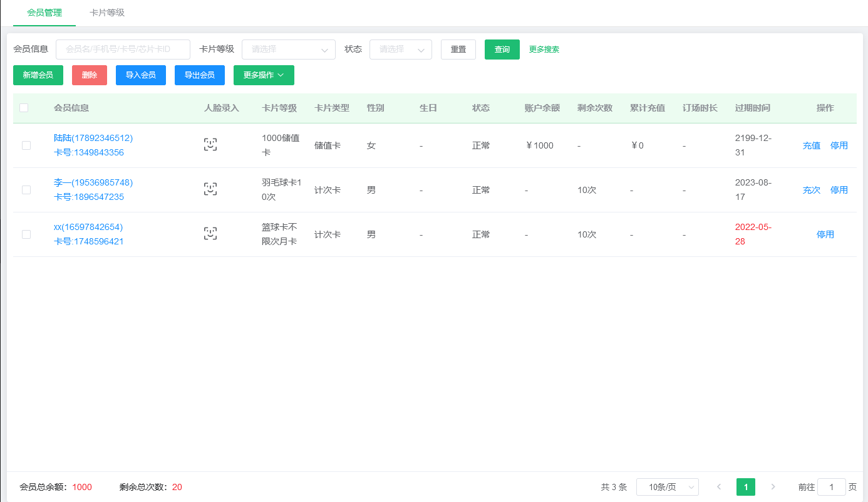Screen dimensions: 868x502
Task: Click the 充值 link for 陆陆
Action: pos(811,145)
